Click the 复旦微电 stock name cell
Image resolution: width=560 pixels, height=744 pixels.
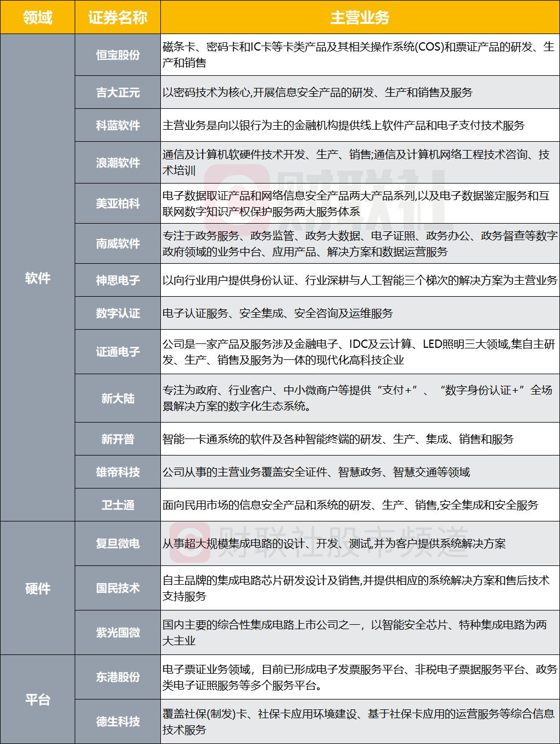click(117, 543)
